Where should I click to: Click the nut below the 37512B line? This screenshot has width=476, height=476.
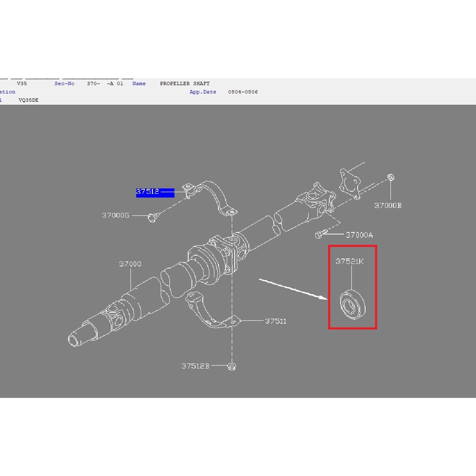tap(231, 367)
